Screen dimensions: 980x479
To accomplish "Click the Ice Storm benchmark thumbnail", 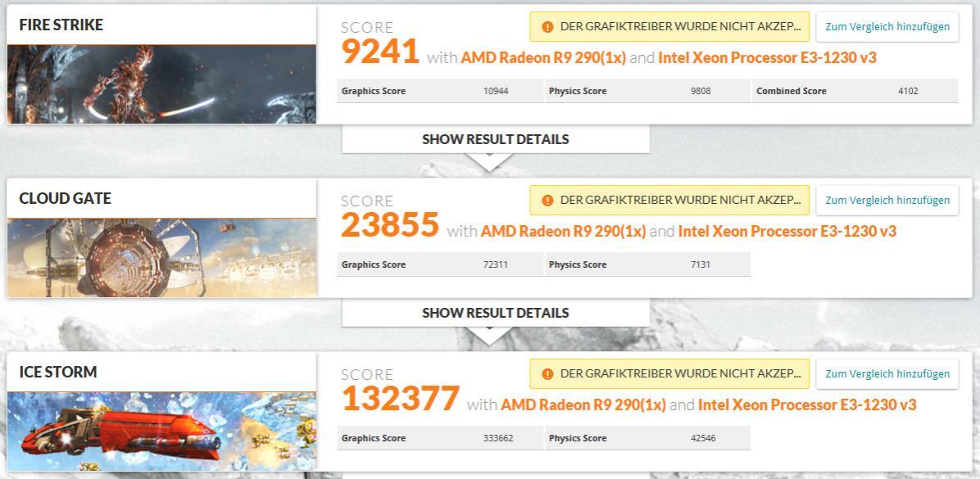I will pyautogui.click(x=161, y=432).
